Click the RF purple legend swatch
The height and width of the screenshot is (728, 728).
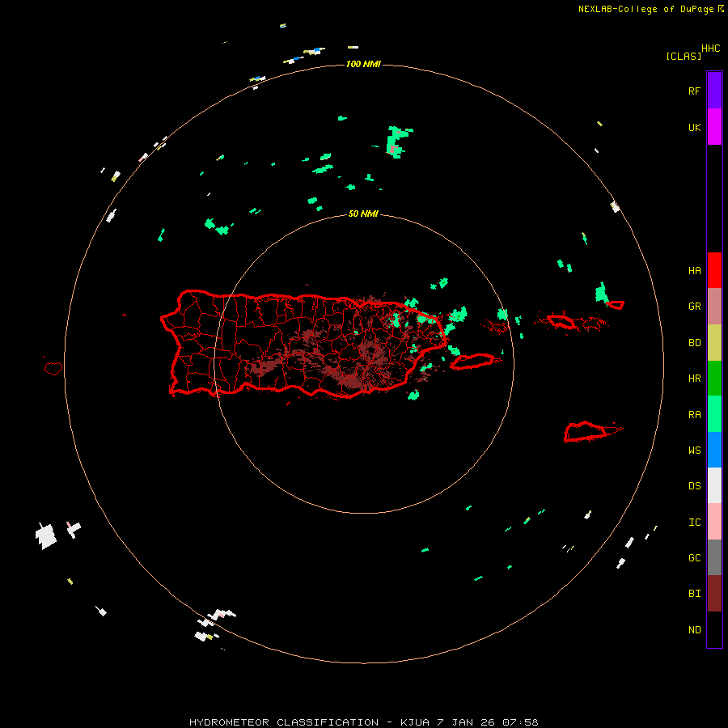[x=714, y=91]
